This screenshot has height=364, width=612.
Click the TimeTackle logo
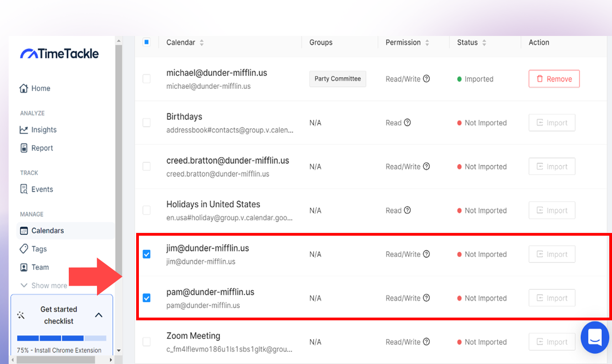click(59, 54)
